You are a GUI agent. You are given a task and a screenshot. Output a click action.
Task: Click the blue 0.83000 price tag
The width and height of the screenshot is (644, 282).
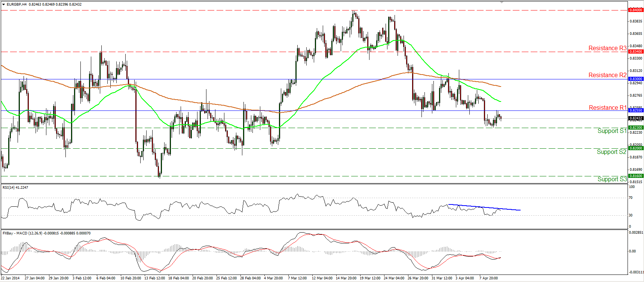[636, 79]
